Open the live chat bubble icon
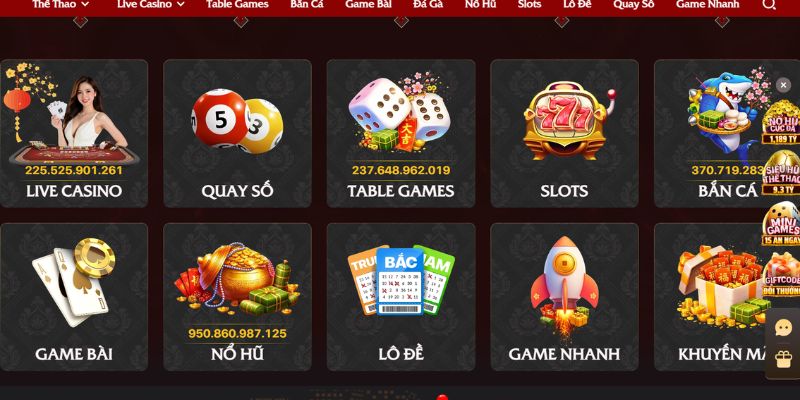The height and width of the screenshot is (400, 800). point(783,328)
